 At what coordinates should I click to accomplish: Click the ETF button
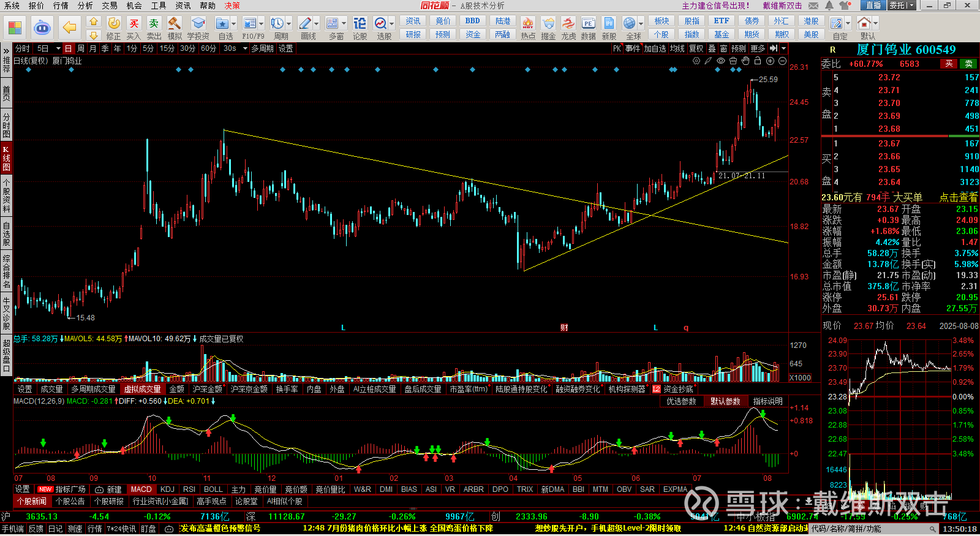(722, 21)
